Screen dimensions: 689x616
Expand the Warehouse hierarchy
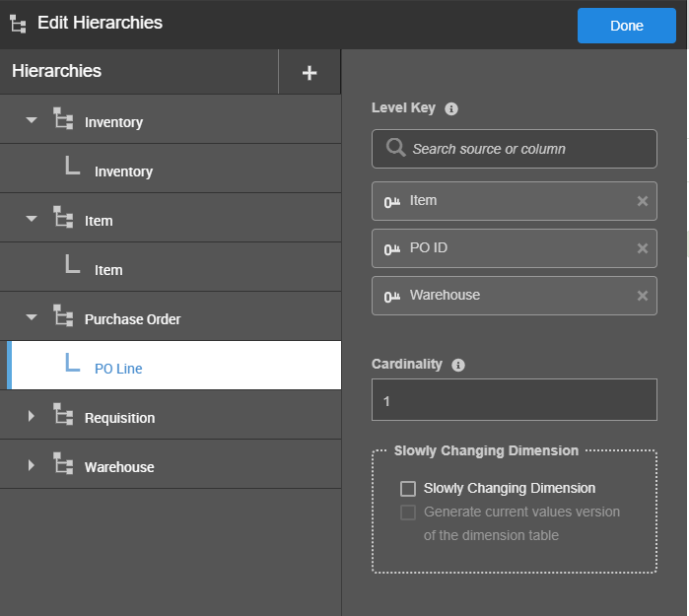point(32,465)
